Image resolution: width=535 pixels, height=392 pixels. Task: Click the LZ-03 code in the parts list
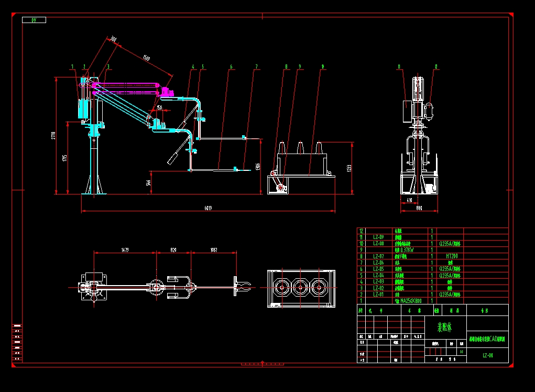click(x=378, y=282)
